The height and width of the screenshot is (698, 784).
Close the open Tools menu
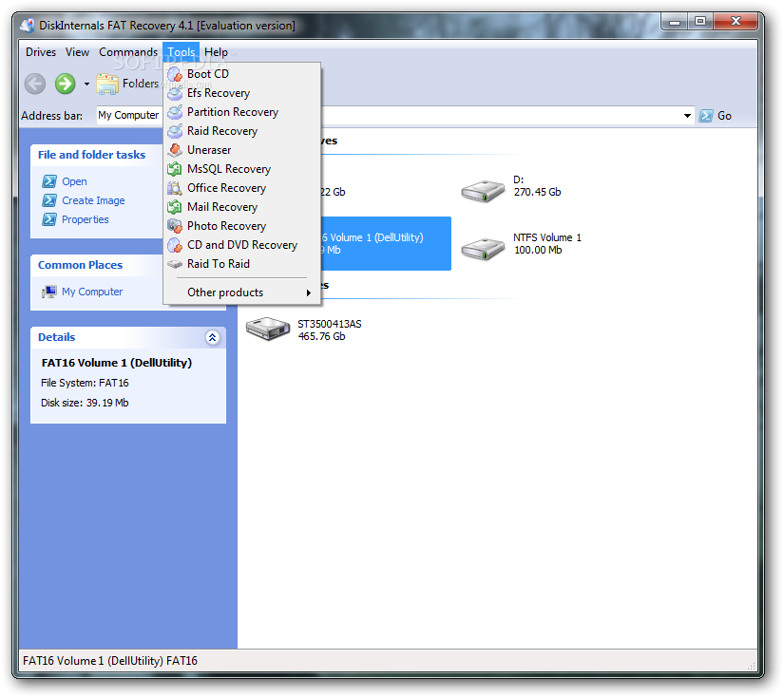tap(181, 52)
